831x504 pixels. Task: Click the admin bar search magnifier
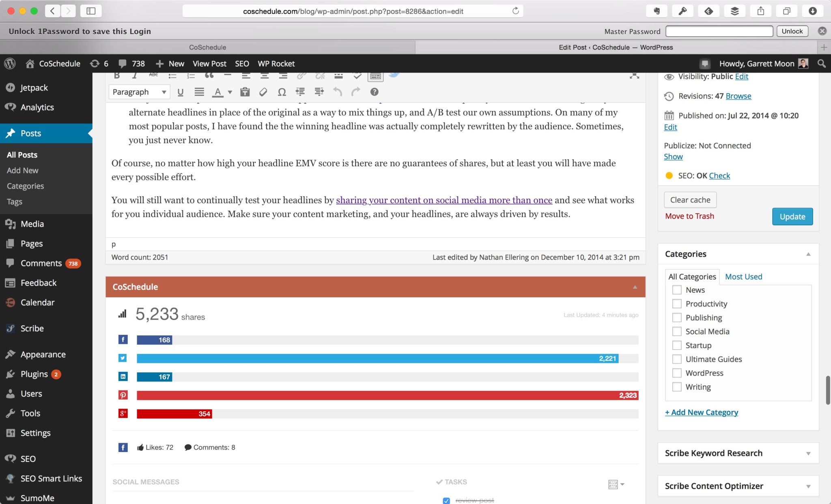pyautogui.click(x=821, y=64)
